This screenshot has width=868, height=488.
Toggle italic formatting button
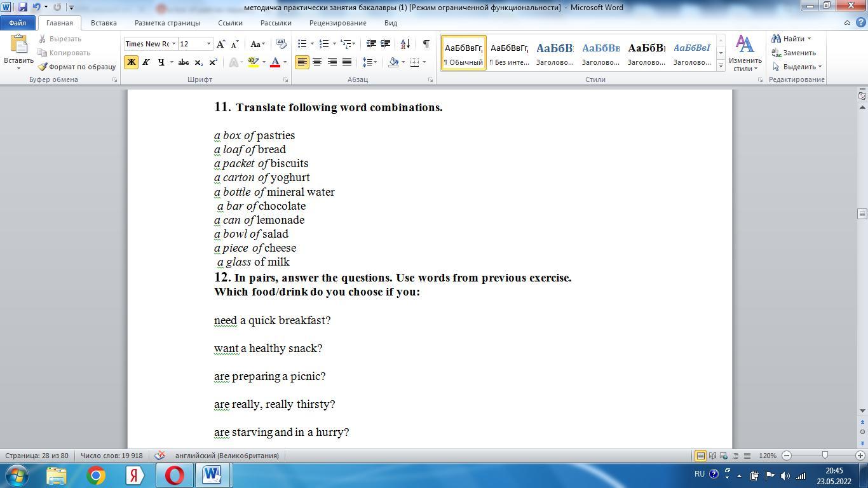(x=146, y=62)
